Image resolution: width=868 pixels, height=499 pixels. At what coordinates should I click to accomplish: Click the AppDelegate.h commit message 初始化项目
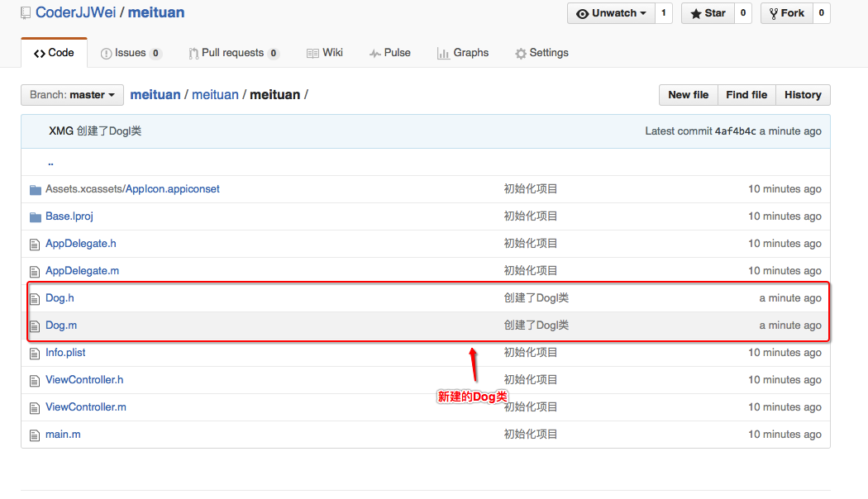point(531,244)
